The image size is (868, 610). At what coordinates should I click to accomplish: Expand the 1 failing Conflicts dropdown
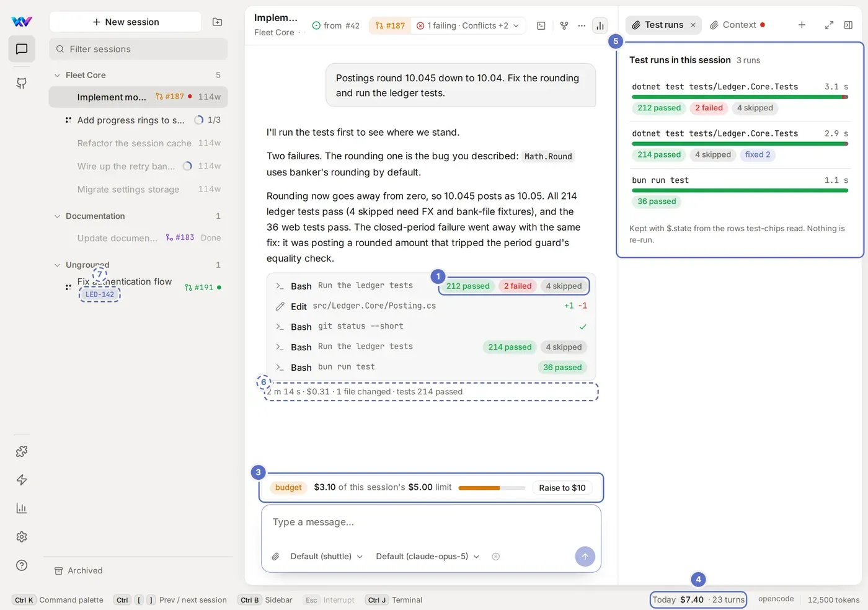(x=467, y=25)
